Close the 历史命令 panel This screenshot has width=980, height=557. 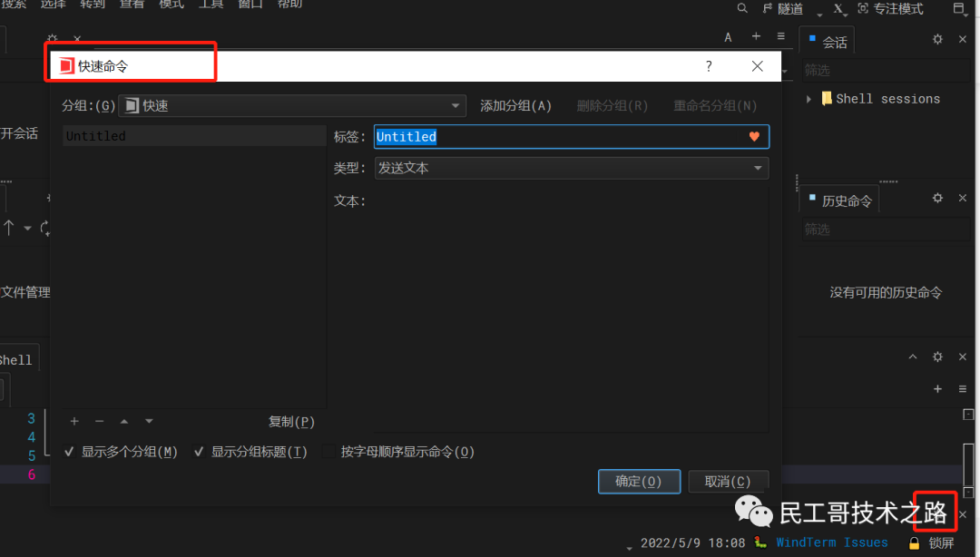click(963, 198)
